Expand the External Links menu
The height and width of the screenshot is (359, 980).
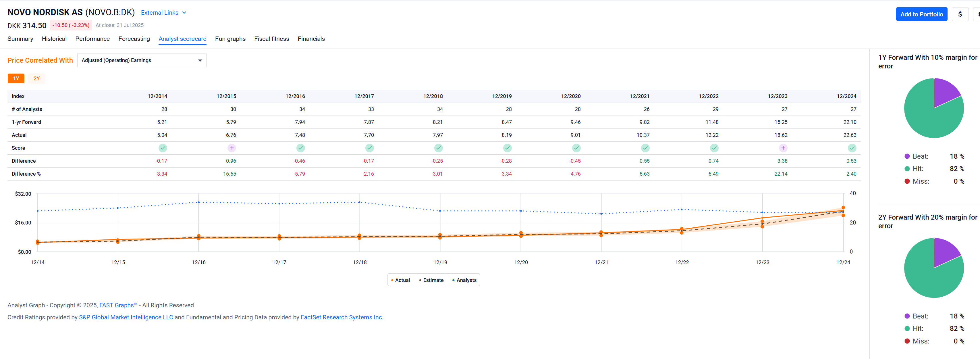pos(164,13)
